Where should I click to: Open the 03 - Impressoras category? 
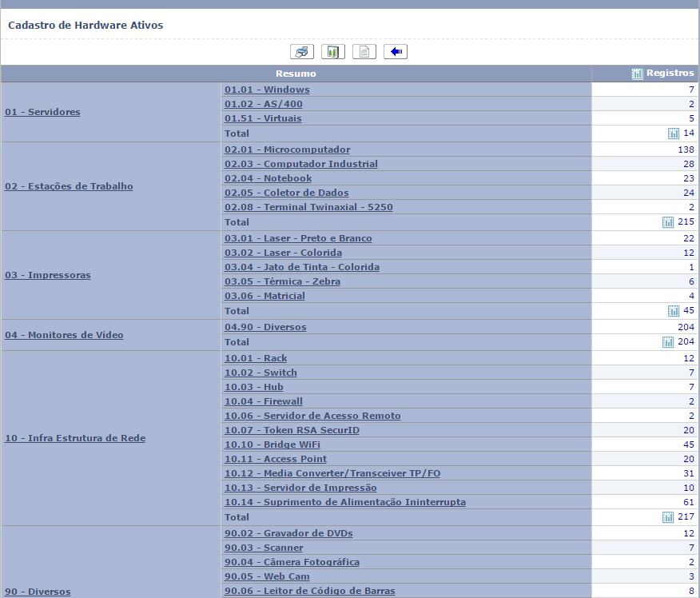tap(47, 275)
